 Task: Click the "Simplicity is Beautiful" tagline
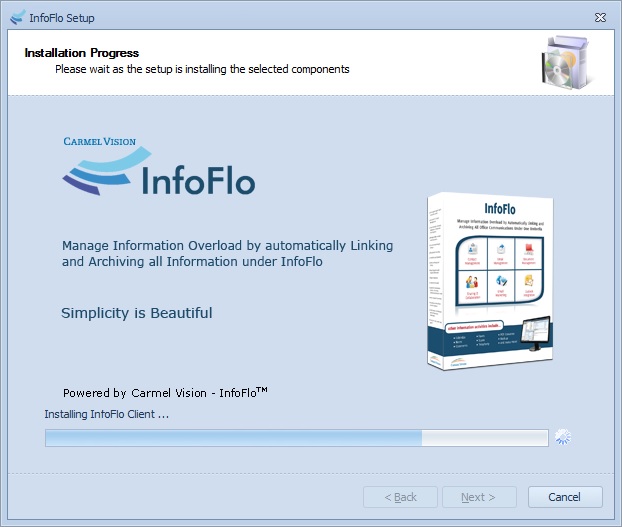pos(137,313)
